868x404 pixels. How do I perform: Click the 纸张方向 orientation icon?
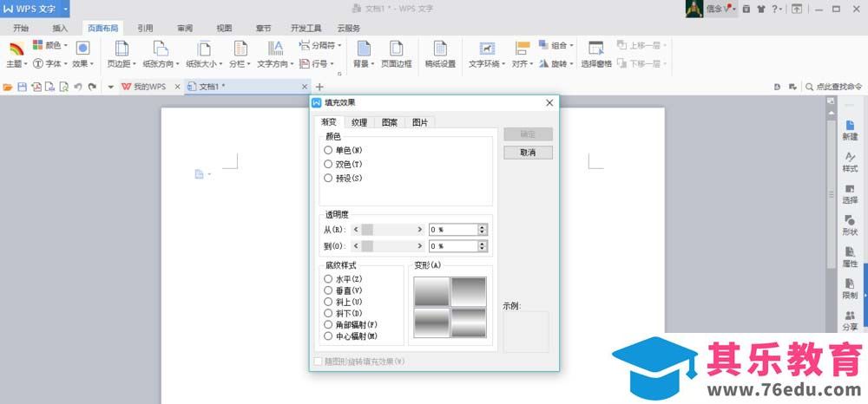(x=161, y=49)
